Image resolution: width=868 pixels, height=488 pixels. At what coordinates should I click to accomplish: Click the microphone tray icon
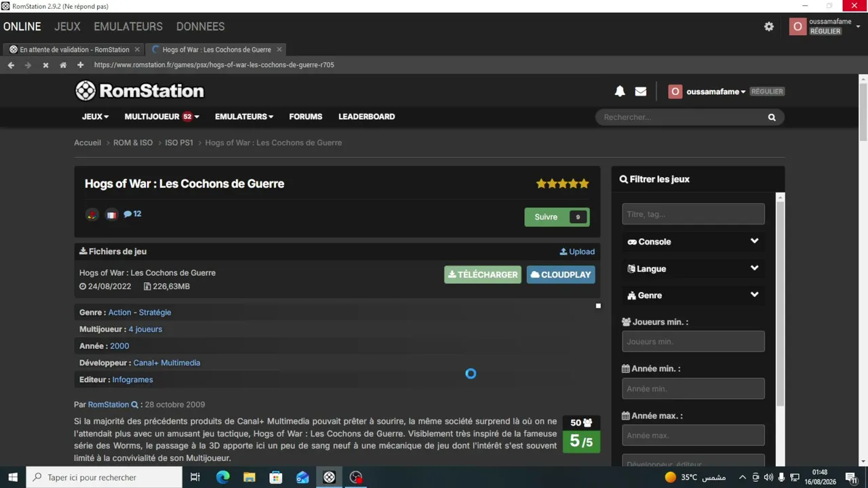click(x=782, y=477)
